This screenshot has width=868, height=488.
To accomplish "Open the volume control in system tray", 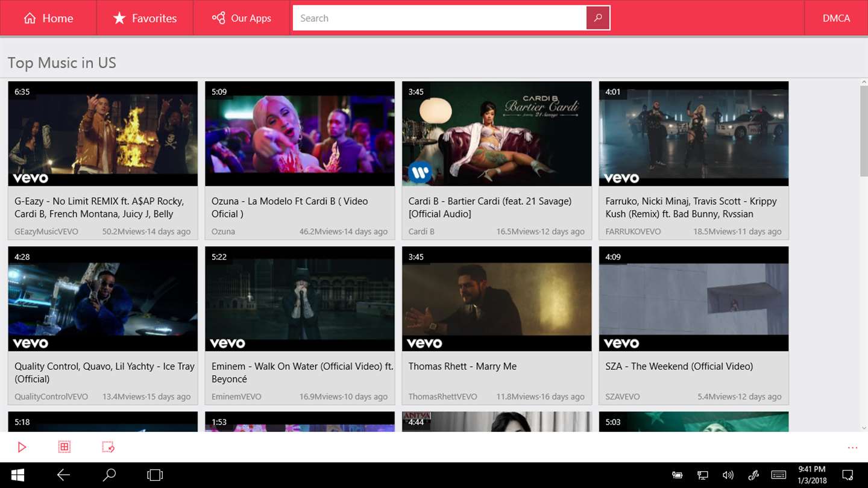I will tap(728, 475).
